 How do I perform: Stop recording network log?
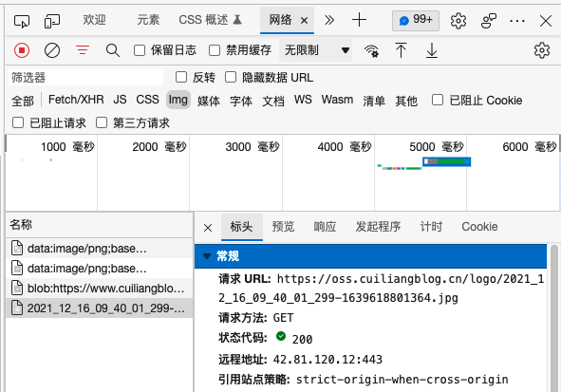(x=22, y=50)
